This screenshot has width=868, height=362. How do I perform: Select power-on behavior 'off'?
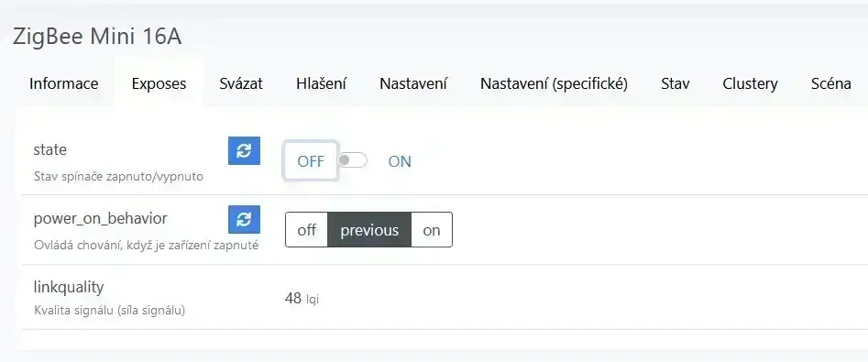tap(307, 230)
